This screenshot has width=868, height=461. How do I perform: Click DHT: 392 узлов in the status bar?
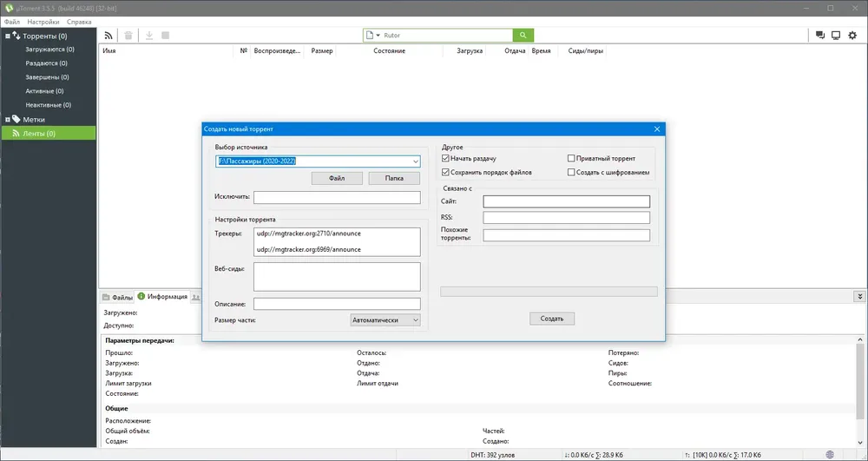pyautogui.click(x=493, y=455)
